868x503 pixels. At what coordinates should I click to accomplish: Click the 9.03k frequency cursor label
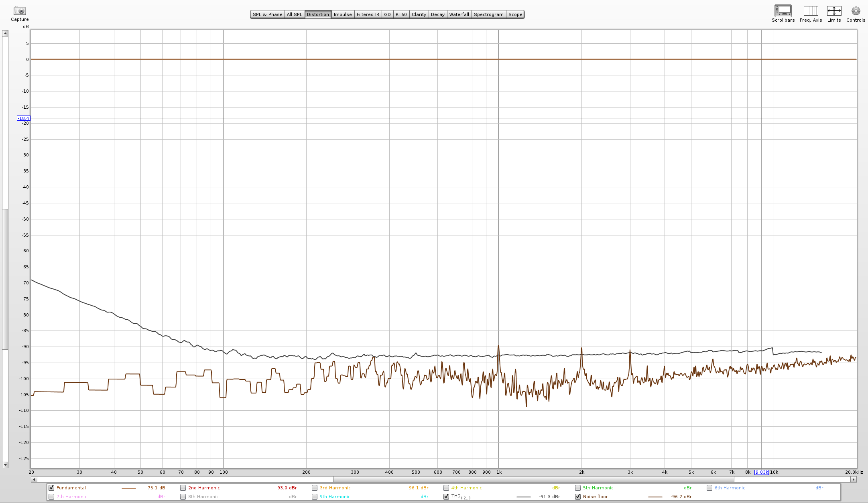point(761,472)
